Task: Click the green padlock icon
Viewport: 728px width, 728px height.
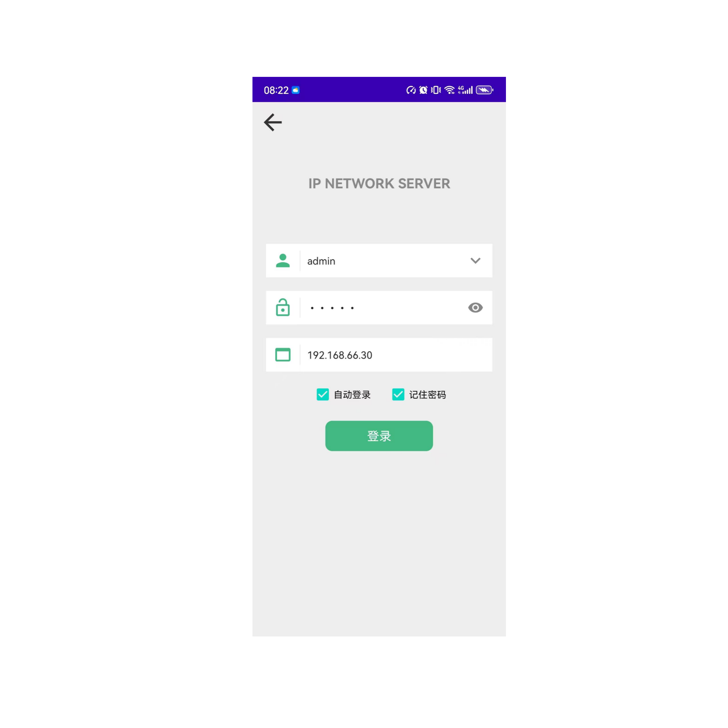Action: click(x=283, y=307)
